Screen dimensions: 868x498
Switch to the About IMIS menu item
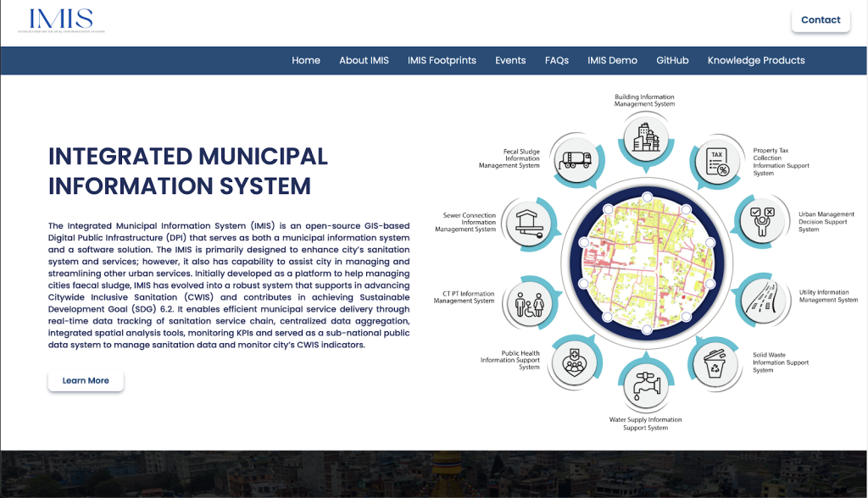coord(364,60)
